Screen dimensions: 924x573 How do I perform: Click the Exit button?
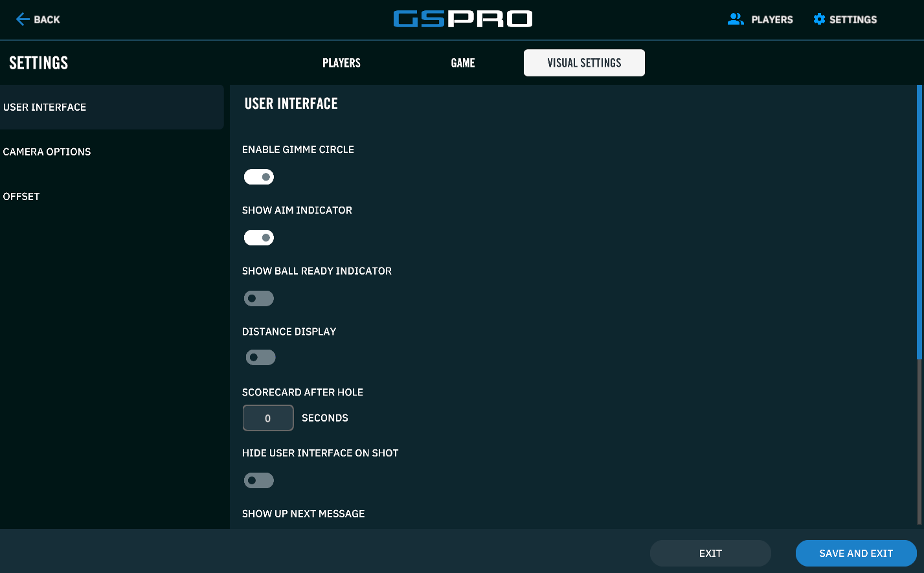710,554
